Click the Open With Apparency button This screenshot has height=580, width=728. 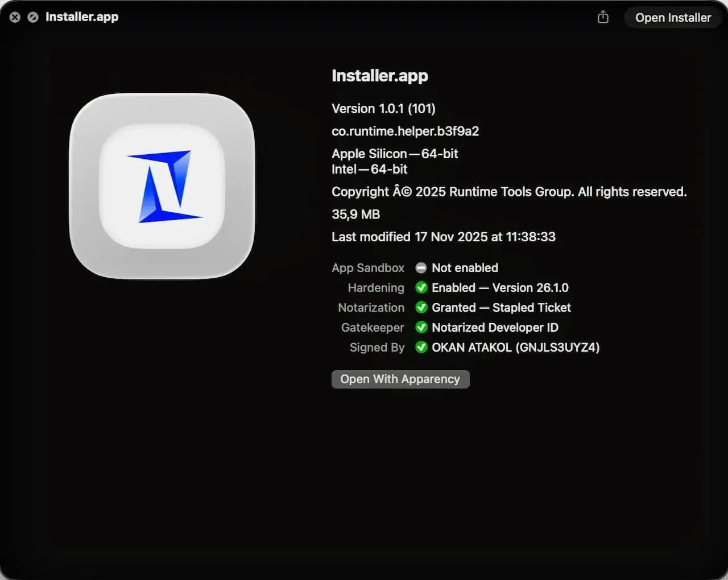400,379
